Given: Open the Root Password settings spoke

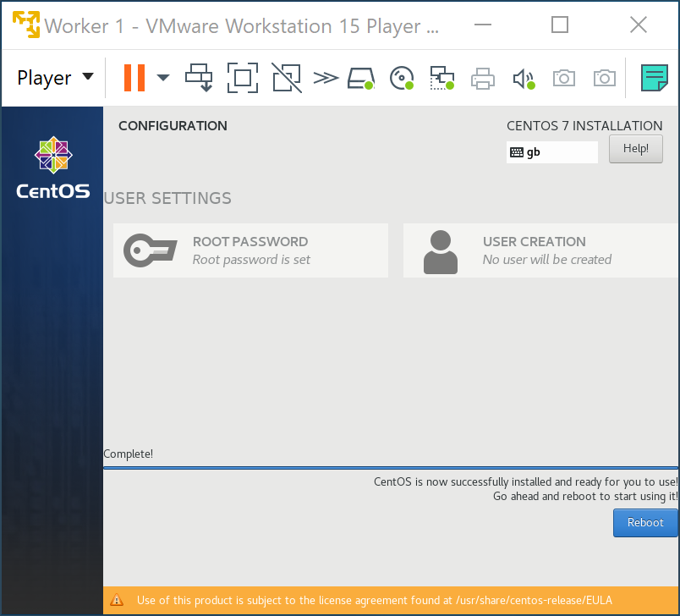Looking at the screenshot, I should pyautogui.click(x=250, y=250).
